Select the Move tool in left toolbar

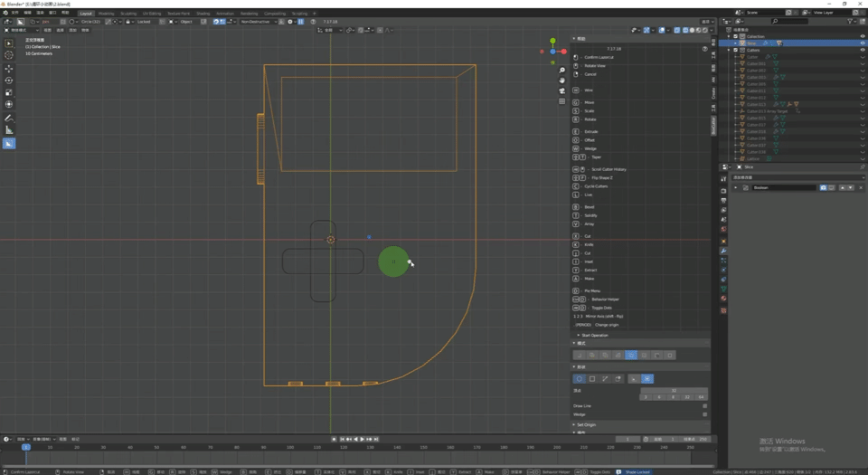point(9,69)
